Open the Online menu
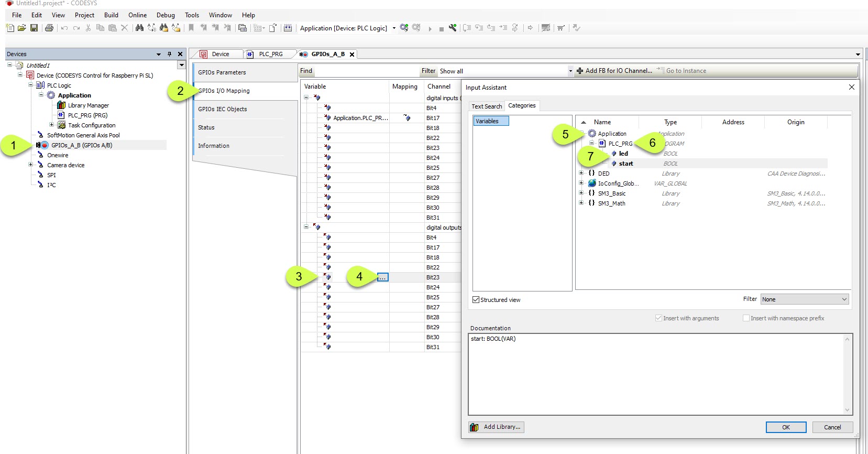Image resolution: width=868 pixels, height=454 pixels. tap(137, 15)
